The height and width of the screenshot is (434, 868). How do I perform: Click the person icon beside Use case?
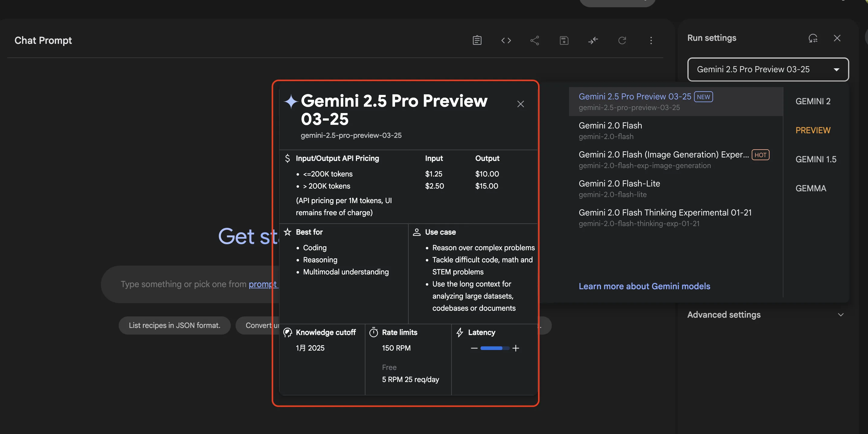[x=416, y=232]
